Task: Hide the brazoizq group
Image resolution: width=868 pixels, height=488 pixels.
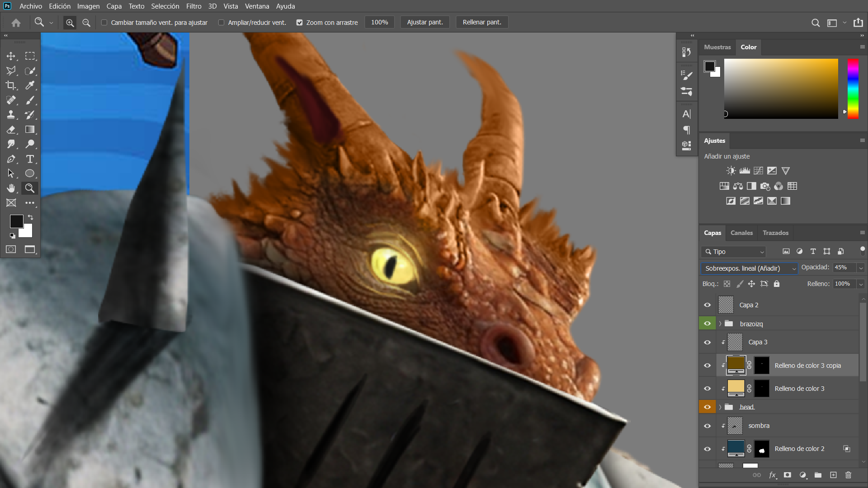Action: [x=708, y=324]
